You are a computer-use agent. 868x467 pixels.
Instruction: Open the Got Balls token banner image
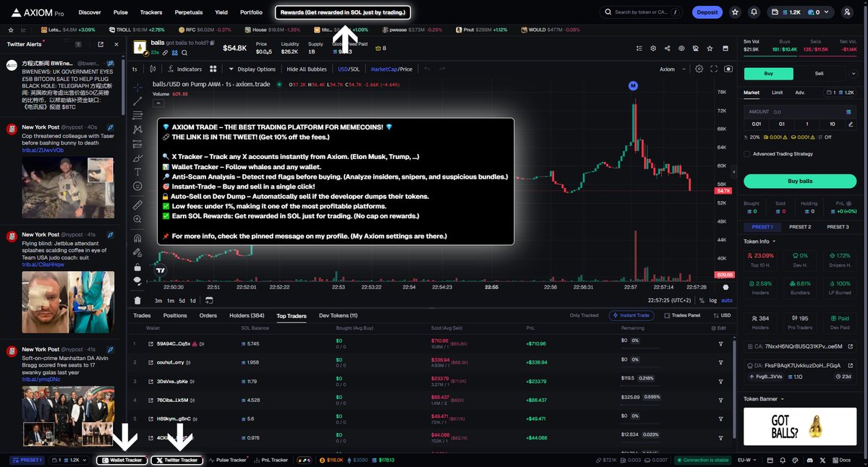pyautogui.click(x=800, y=425)
